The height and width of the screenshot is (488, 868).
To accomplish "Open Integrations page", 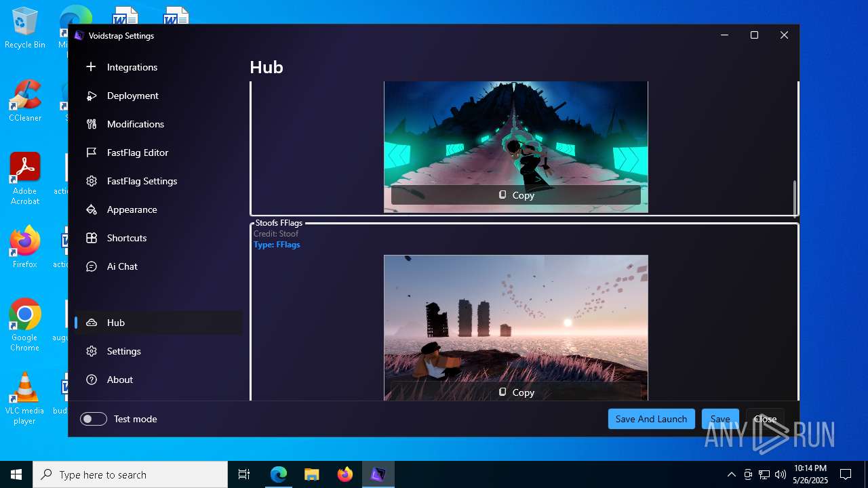I will pos(159,67).
